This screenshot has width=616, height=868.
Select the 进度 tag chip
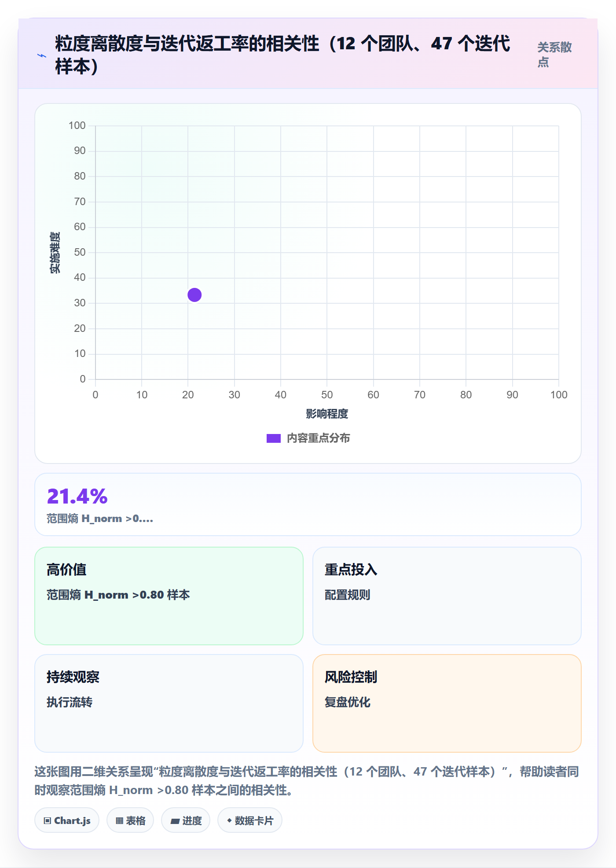186,820
